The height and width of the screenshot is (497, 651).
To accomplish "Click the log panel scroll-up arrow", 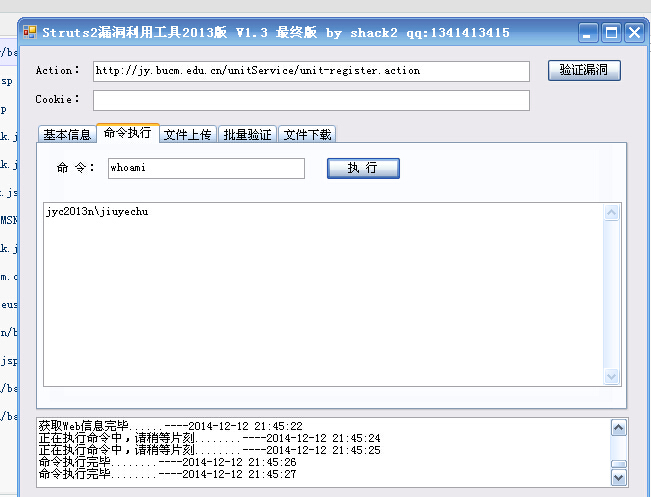I will click(619, 428).
